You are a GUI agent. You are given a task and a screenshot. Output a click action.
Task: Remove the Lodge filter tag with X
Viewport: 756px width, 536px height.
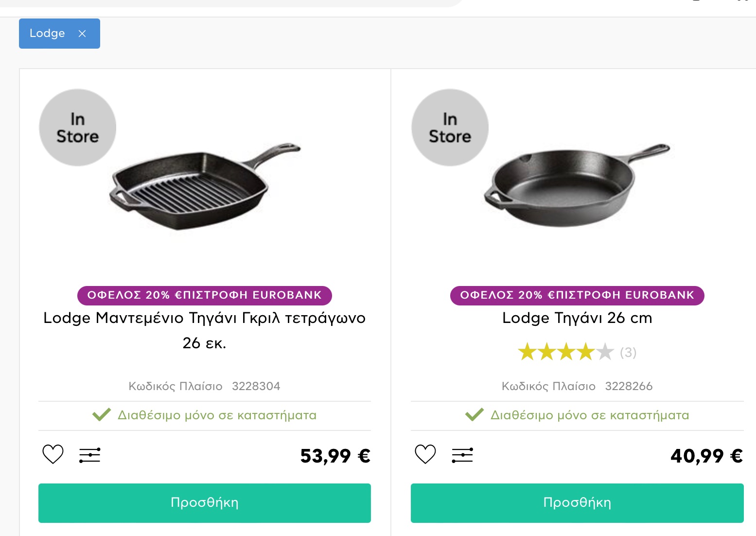(82, 34)
